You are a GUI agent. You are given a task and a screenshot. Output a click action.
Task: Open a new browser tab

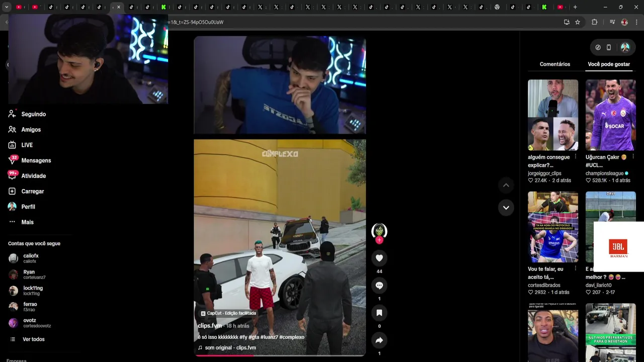pos(575,7)
